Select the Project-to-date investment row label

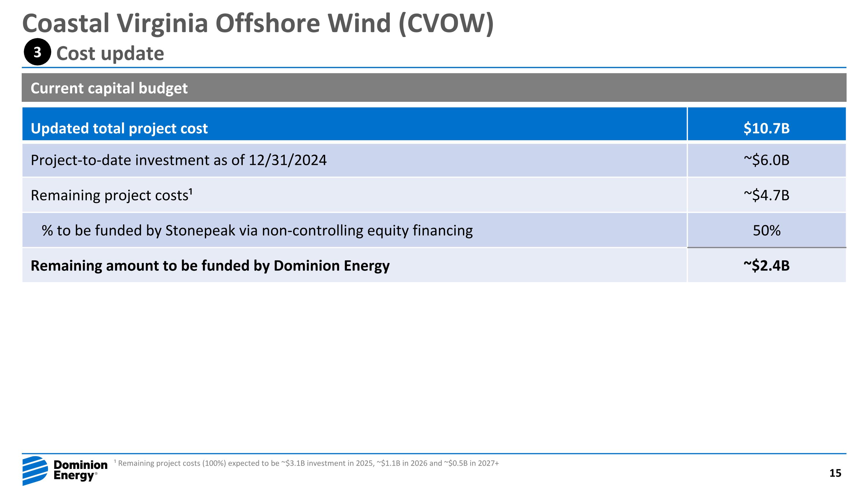tap(179, 160)
